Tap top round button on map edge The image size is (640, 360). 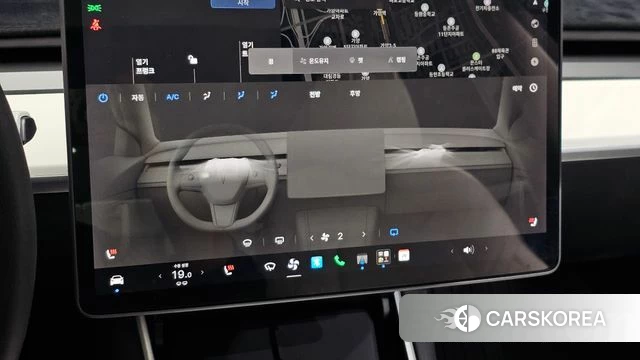pos(534,23)
